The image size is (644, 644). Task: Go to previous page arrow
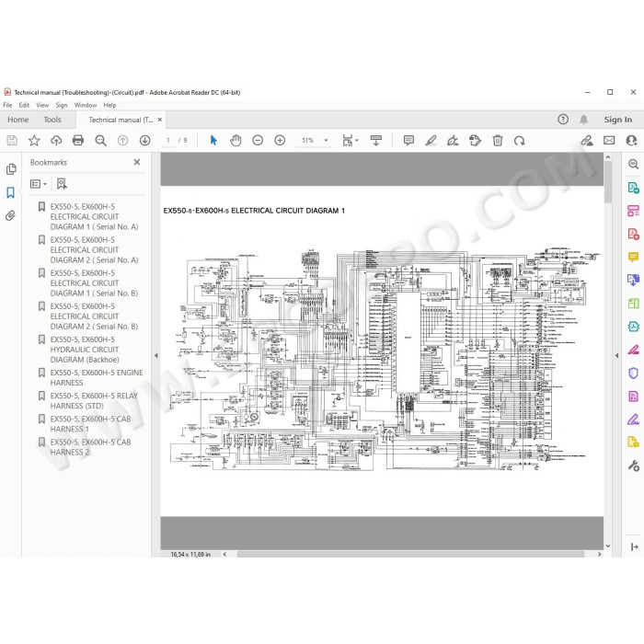click(122, 141)
